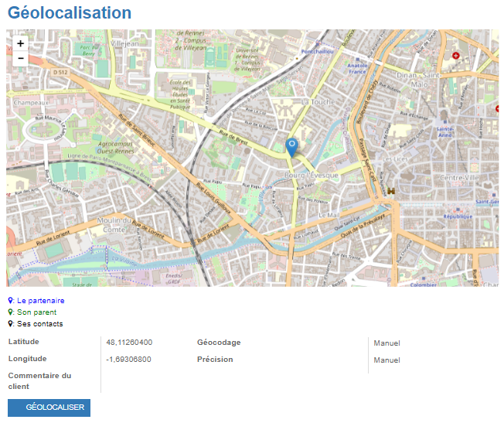Click the Précision field label

pos(215,360)
